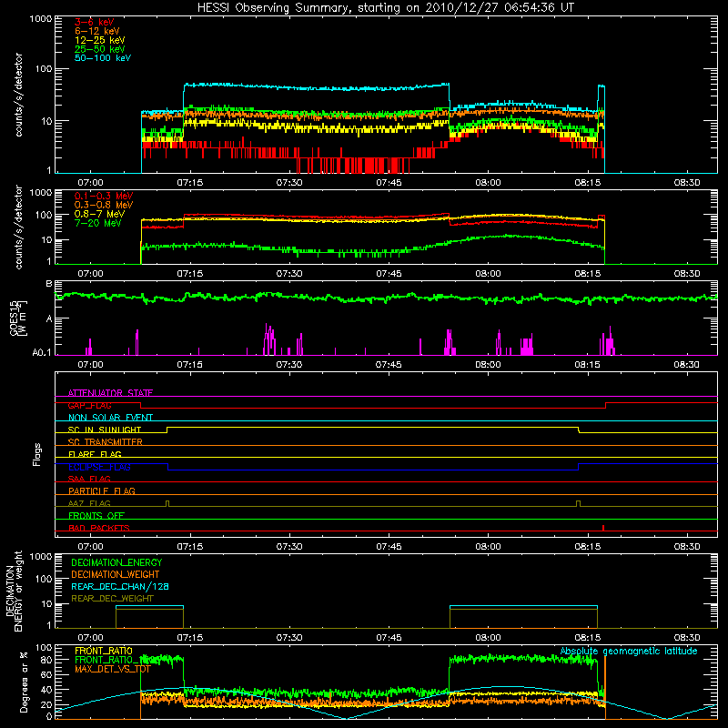Click the SAA_FLAG label
This screenshot has height=728, width=728.
(89, 479)
